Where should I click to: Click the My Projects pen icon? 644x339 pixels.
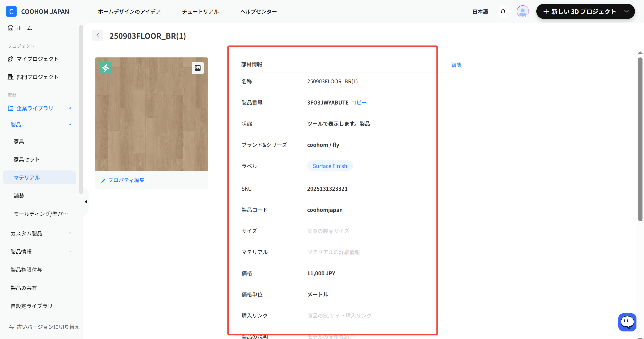(x=11, y=59)
